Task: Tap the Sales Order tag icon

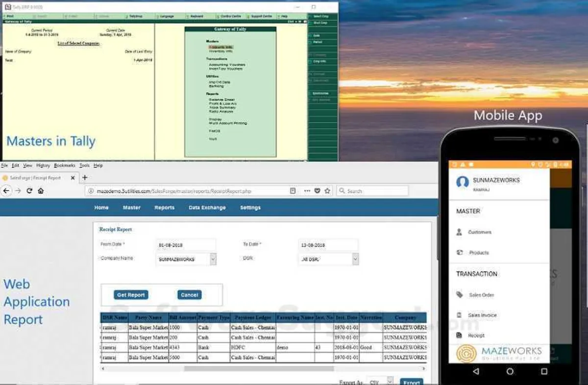Action: 460,295
